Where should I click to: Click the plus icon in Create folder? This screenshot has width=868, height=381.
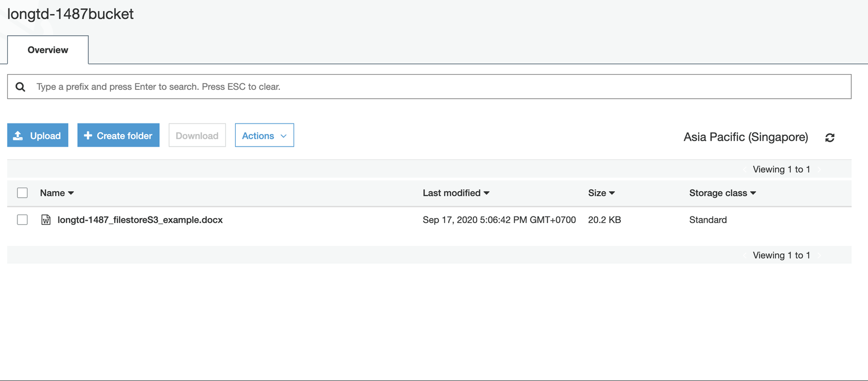pos(88,136)
